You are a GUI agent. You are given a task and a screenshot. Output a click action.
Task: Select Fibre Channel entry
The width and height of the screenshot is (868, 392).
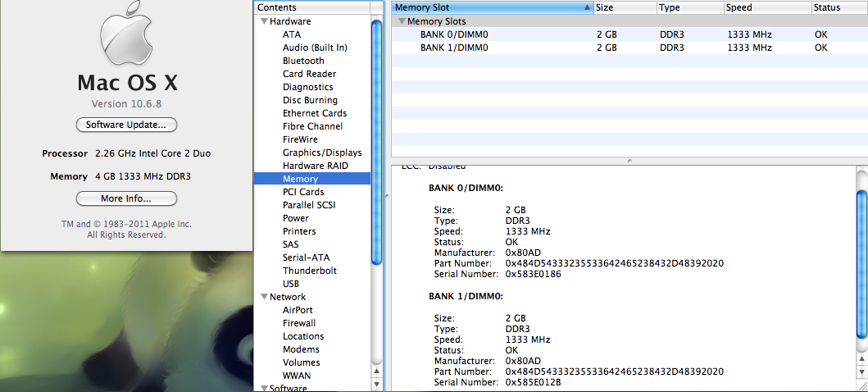point(313,126)
